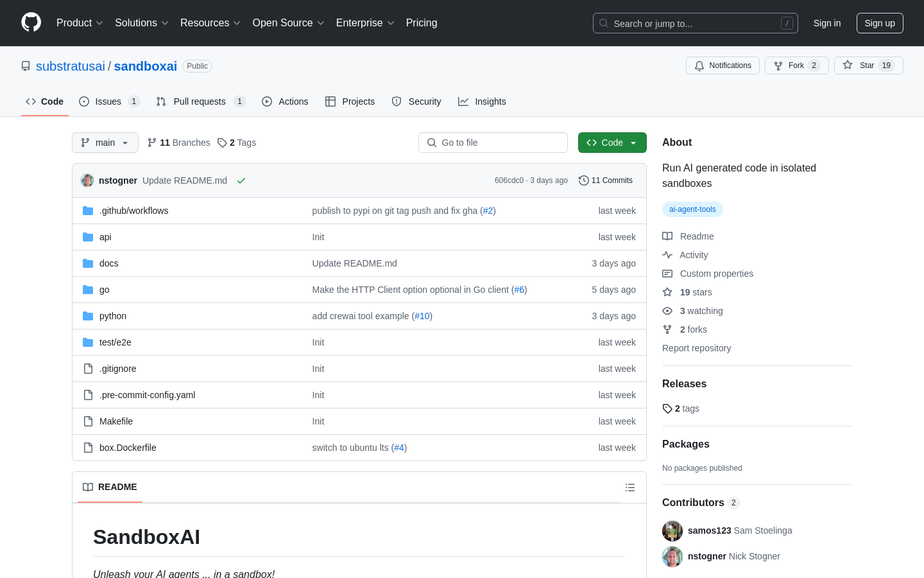Click the .pre-commit-config.yaml file icon
The image size is (924, 578).
point(88,395)
